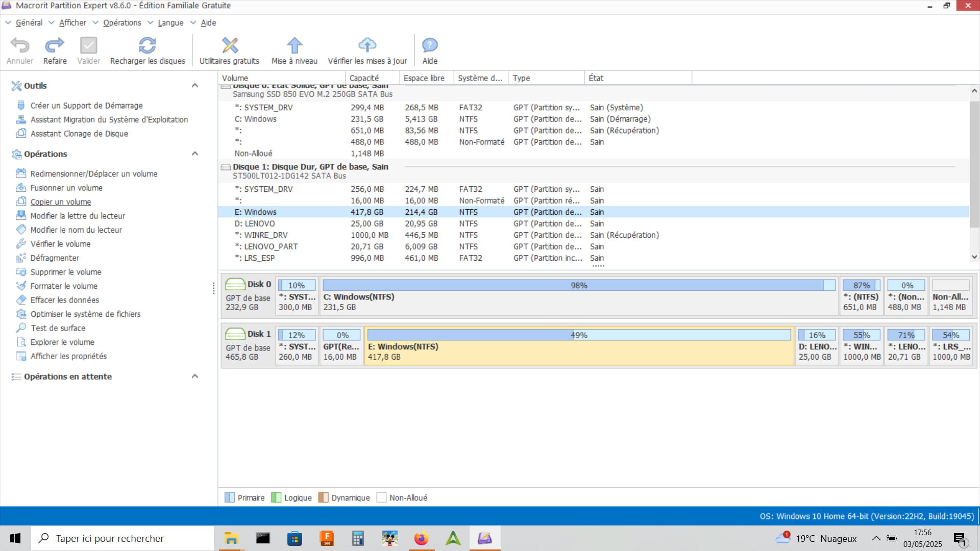
Task: Sort by Espace libre column header
Action: (426, 78)
